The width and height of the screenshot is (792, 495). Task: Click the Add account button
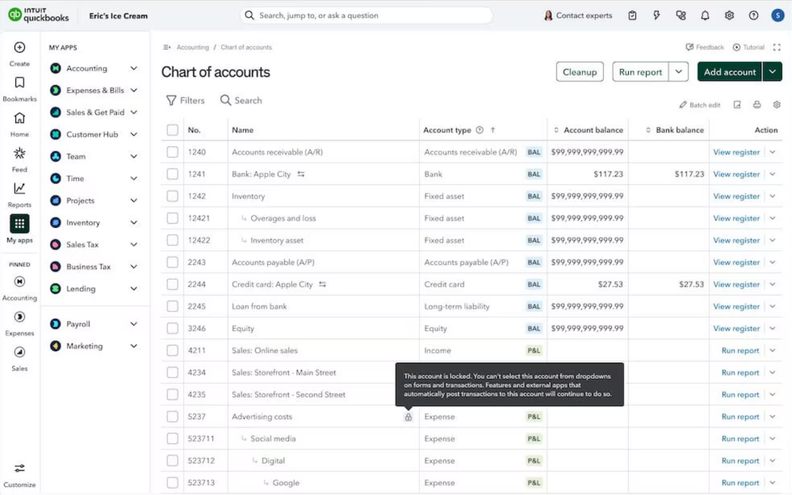[730, 72]
